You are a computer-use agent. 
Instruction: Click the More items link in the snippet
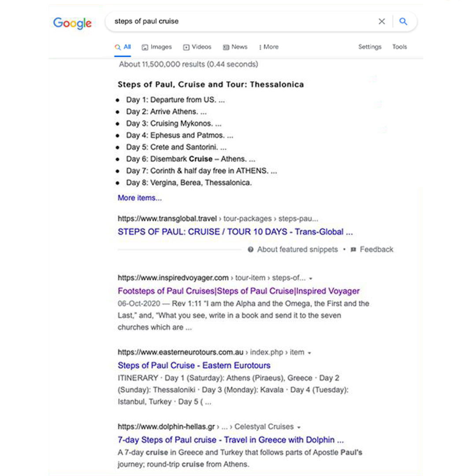pyautogui.click(x=139, y=198)
